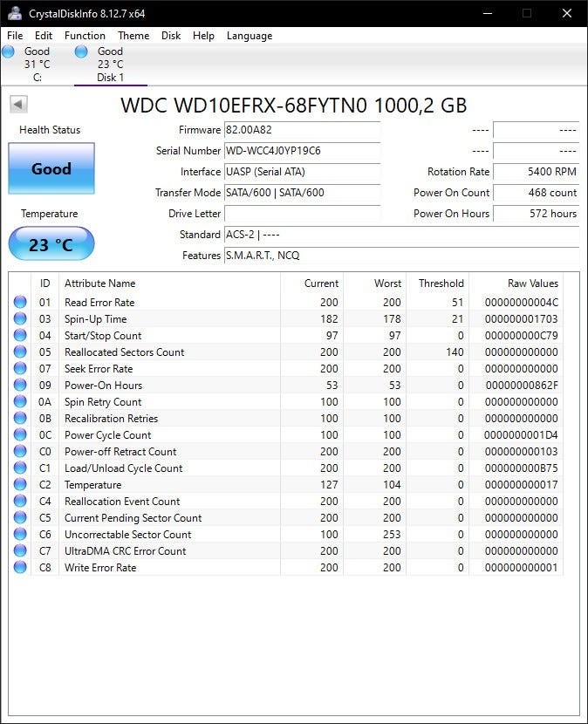Click the Interface field UASP (Serial ATA)
Screen dimensions: 588x724
point(302,172)
